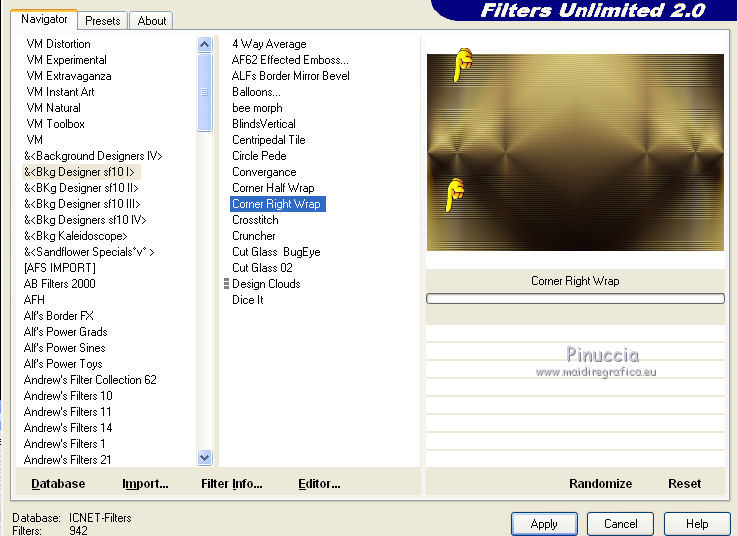Screen dimensions: 738x536
Task: Select &<Bkg Kaleidoscope> category
Action: (x=75, y=236)
